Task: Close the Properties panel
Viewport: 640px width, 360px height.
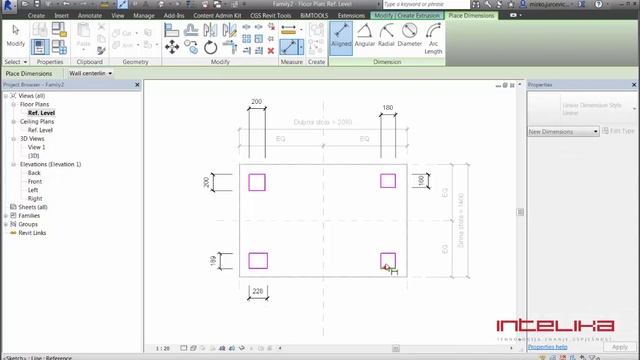Action: tap(634, 84)
